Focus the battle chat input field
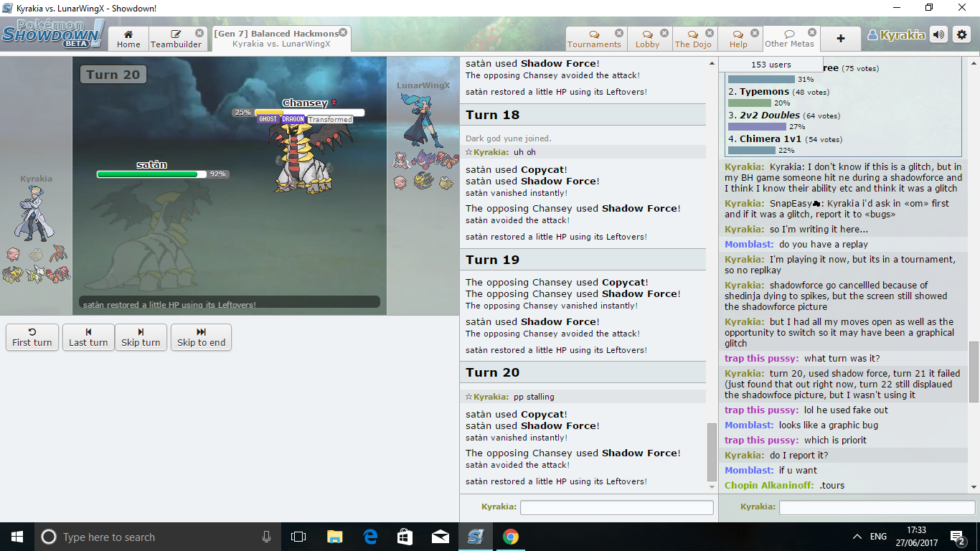 616,507
